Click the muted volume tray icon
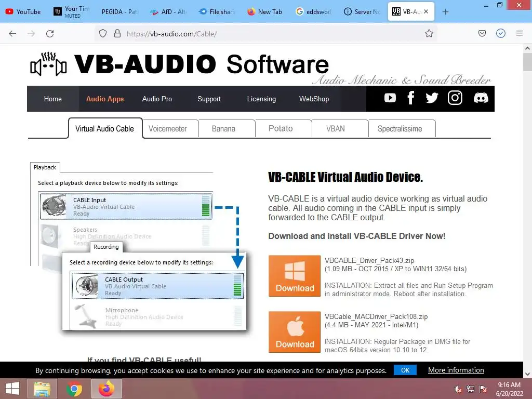This screenshot has height=399, width=532. coord(458,389)
